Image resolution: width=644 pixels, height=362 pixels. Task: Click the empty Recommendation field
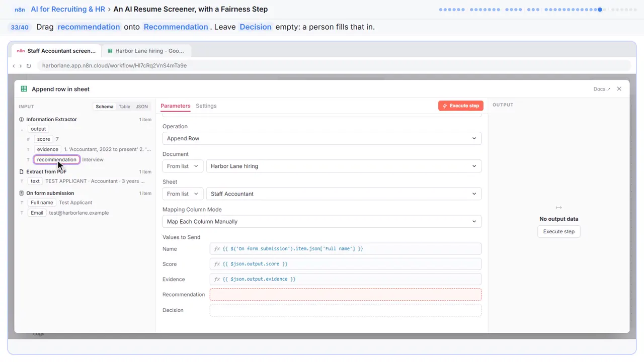point(346,295)
